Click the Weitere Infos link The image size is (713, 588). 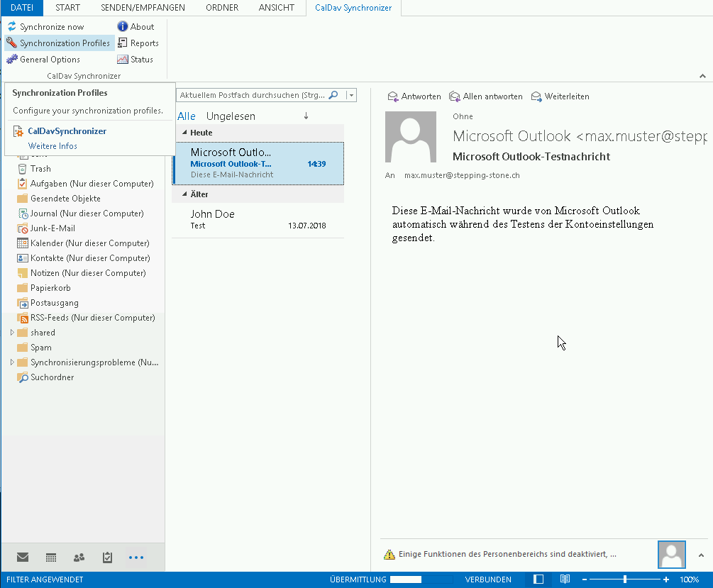pyautogui.click(x=52, y=146)
